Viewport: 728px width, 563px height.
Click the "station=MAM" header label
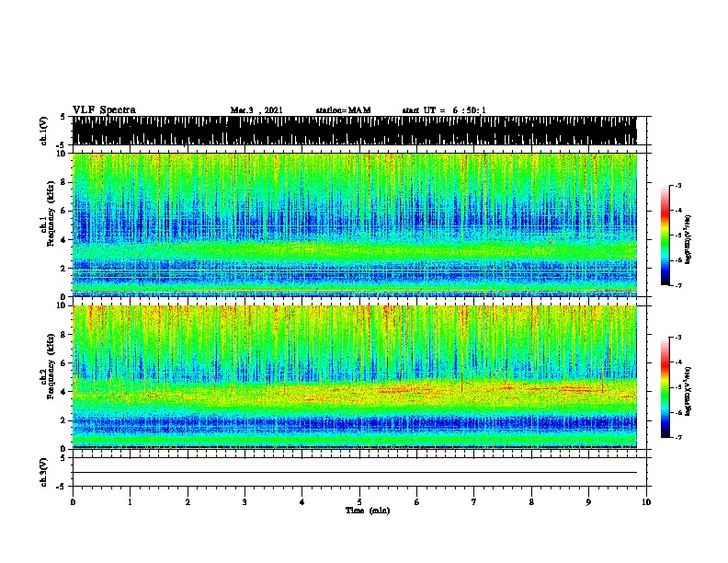click(343, 110)
